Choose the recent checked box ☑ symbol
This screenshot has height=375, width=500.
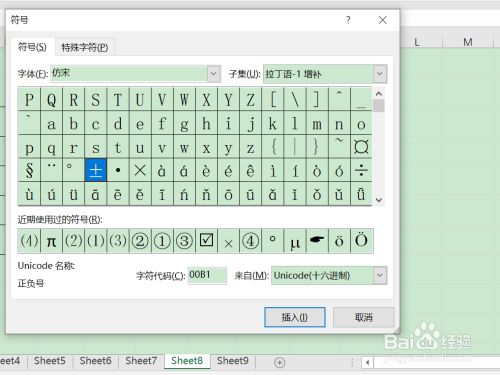(x=206, y=241)
